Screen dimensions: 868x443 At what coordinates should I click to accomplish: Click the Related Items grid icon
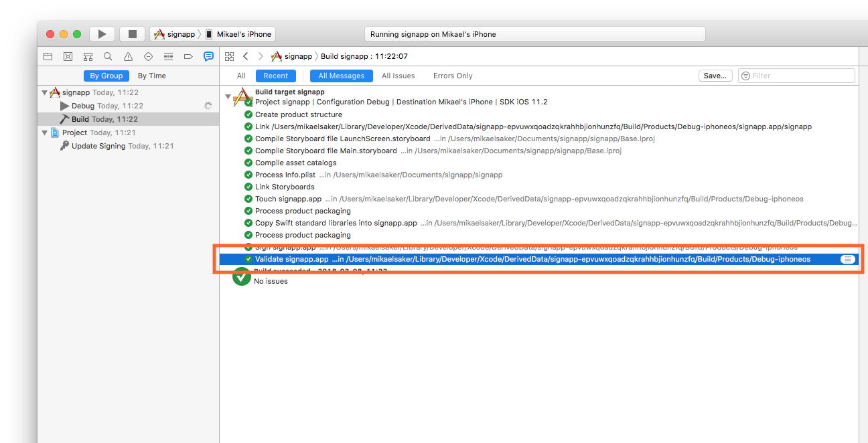[x=229, y=57]
